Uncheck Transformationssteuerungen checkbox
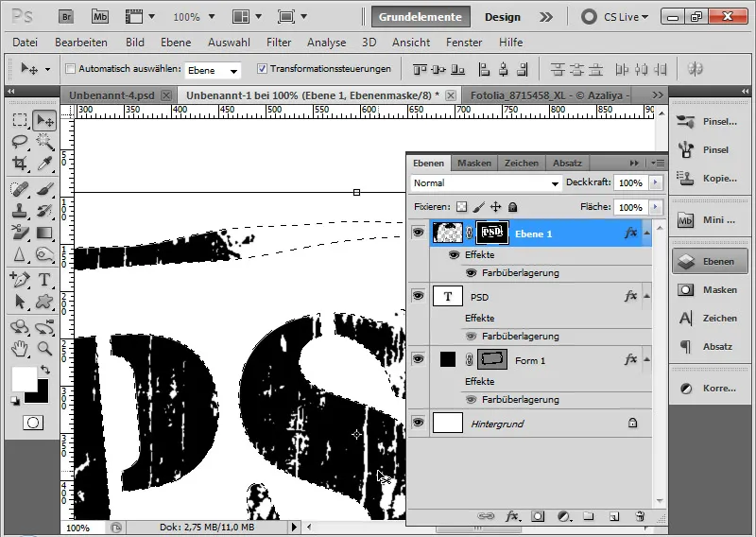This screenshot has height=537, width=756. [262, 69]
